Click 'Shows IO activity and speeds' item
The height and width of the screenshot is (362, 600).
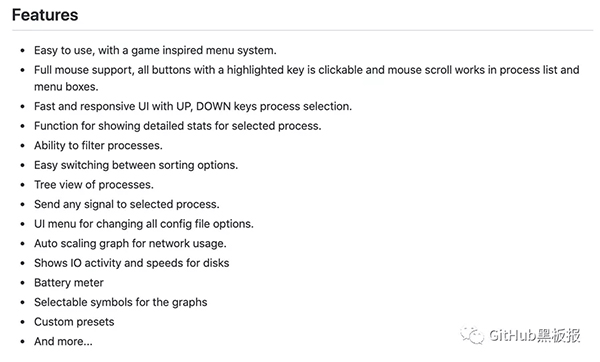(132, 263)
